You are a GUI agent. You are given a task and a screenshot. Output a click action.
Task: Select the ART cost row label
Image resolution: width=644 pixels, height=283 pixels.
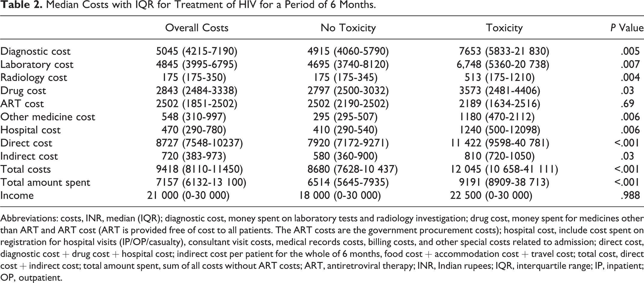point(22,103)
